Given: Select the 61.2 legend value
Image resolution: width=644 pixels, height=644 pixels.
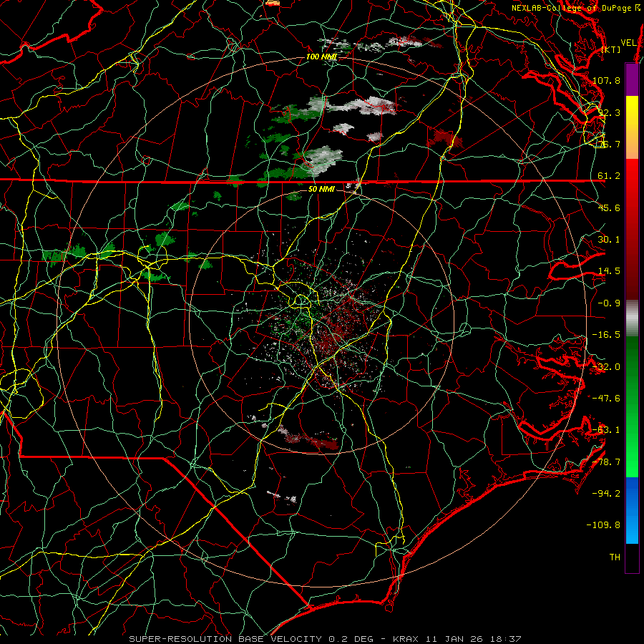Looking at the screenshot, I should (609, 176).
